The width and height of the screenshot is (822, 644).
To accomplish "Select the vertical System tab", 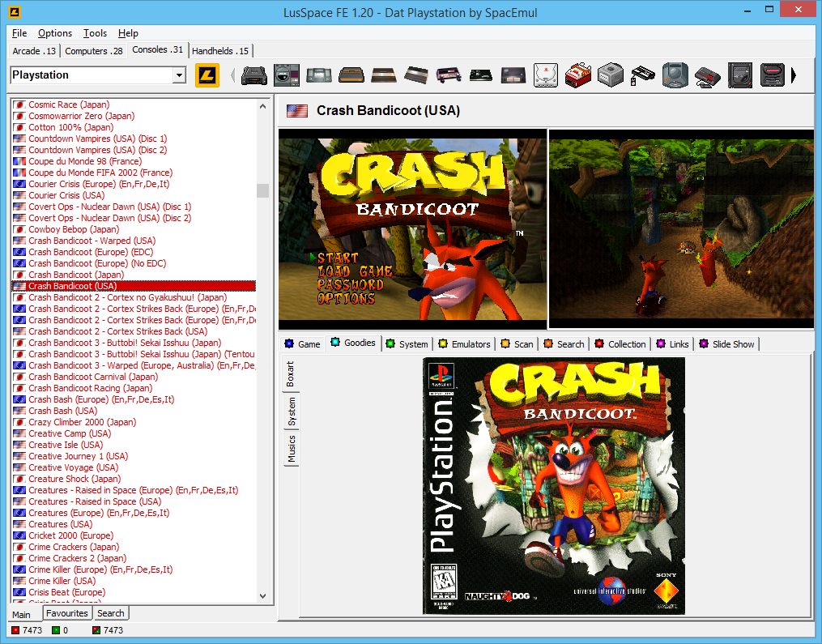I will tap(292, 412).
